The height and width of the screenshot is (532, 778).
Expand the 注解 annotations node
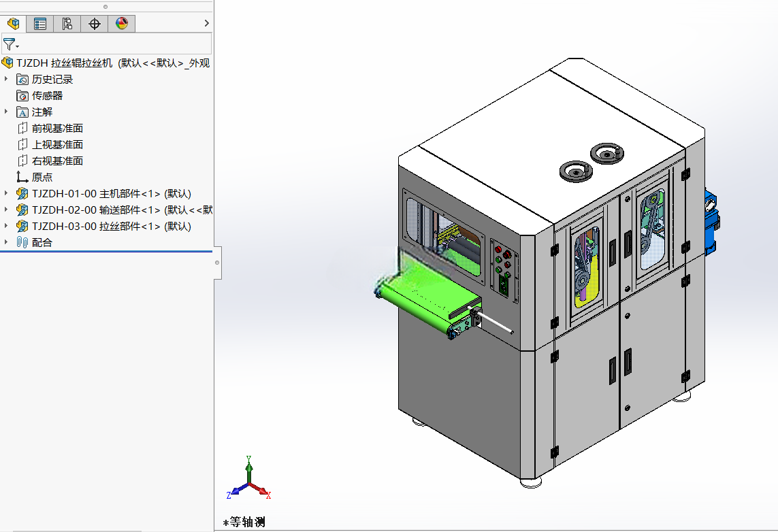pos(6,112)
